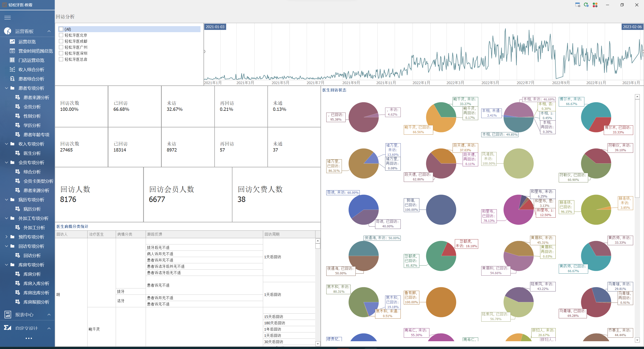Image resolution: width=644 pixels, height=349 pixels.
Task: Click the 营业时间范围总览 icon
Action: [x=12, y=51]
